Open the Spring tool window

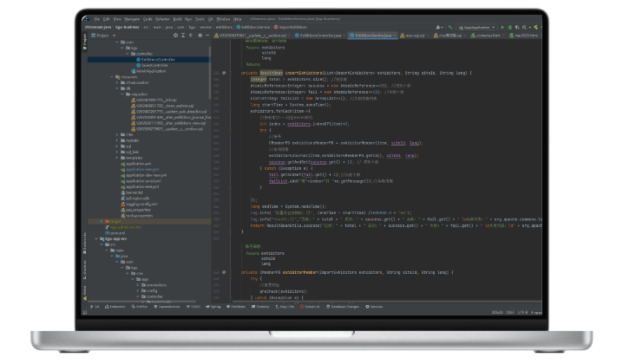(212, 306)
